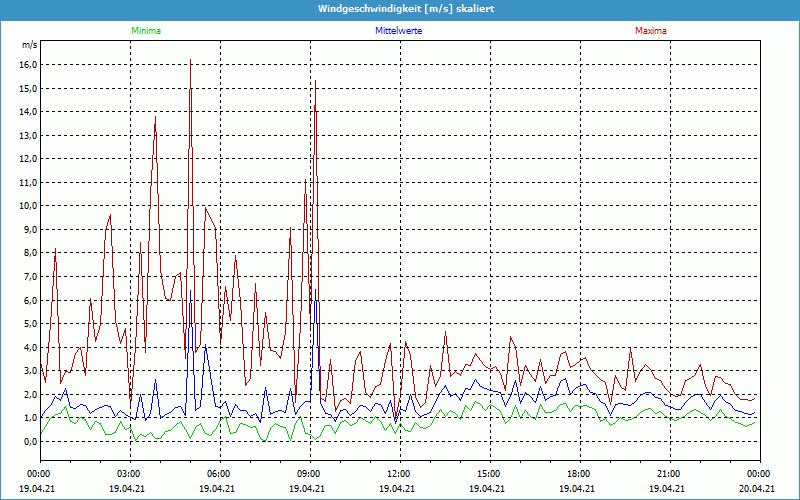Click the 4,0 y-axis value
The width and height of the screenshot is (800, 500).
point(31,347)
